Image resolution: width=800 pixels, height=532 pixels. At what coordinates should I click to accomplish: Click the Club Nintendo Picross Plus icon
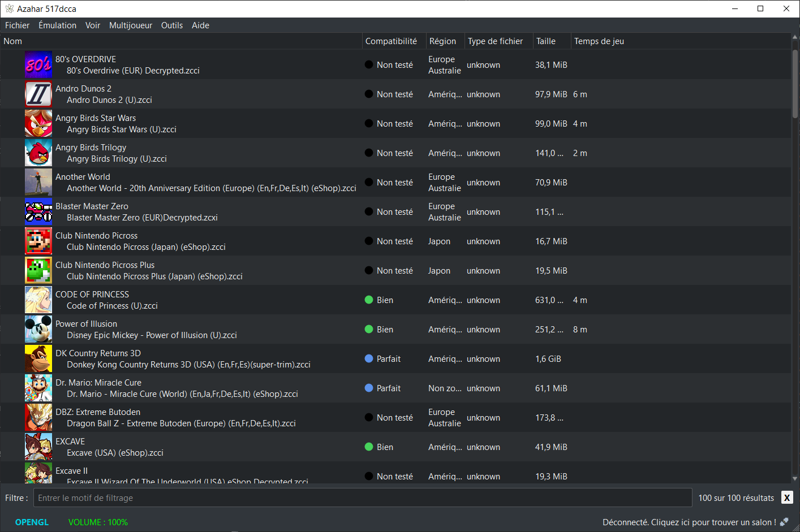pos(38,270)
